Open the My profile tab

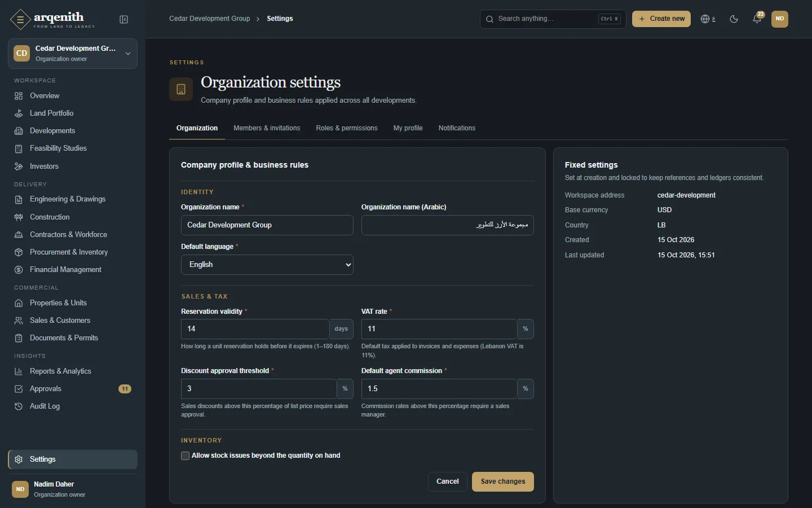pyautogui.click(x=408, y=128)
